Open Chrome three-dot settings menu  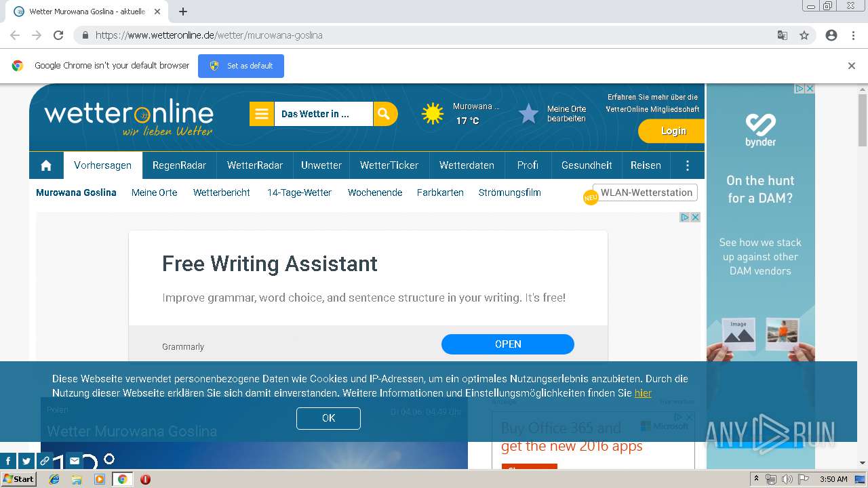click(x=853, y=35)
